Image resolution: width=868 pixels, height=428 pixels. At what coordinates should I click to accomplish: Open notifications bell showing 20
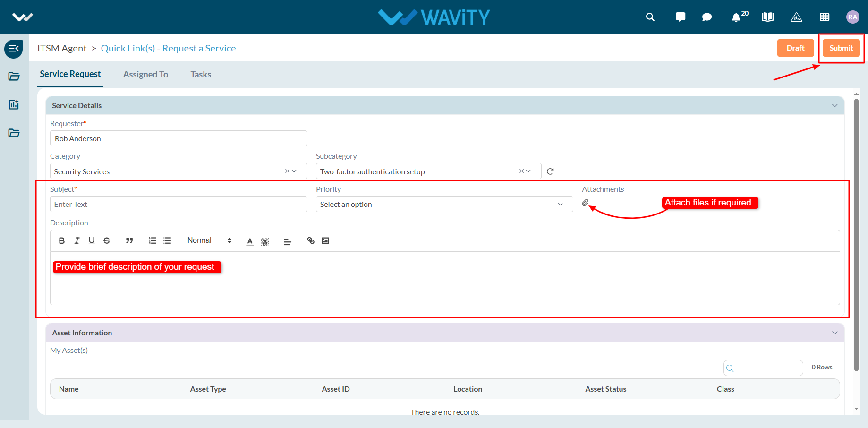tap(739, 17)
